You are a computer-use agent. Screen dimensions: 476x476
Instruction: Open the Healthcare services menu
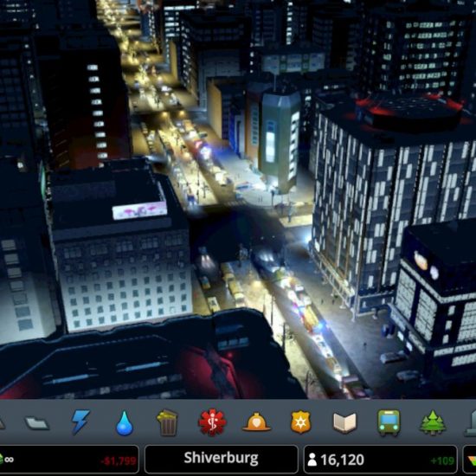coord(212,422)
